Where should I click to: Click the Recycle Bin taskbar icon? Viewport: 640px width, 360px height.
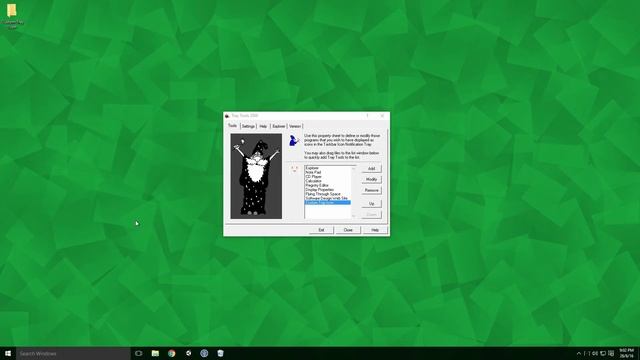[x=221, y=353]
